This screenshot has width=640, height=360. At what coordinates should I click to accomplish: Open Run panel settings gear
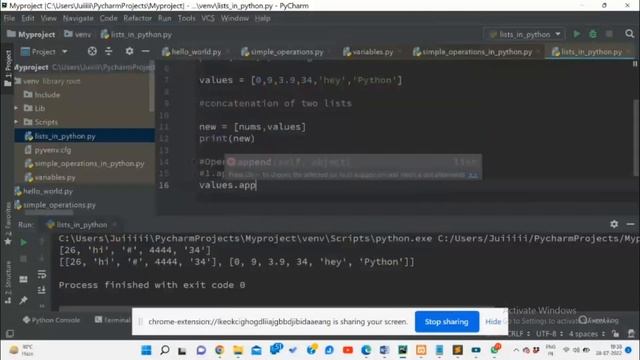pyautogui.click(x=614, y=224)
